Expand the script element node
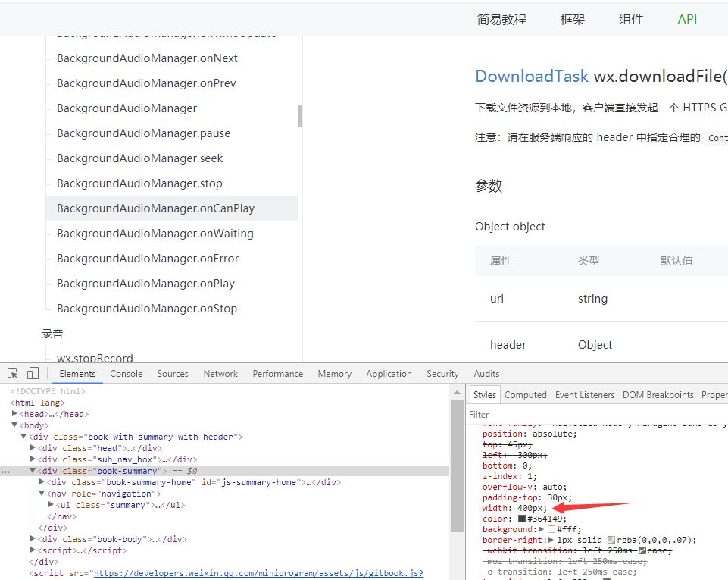The height and width of the screenshot is (580, 728). point(33,550)
